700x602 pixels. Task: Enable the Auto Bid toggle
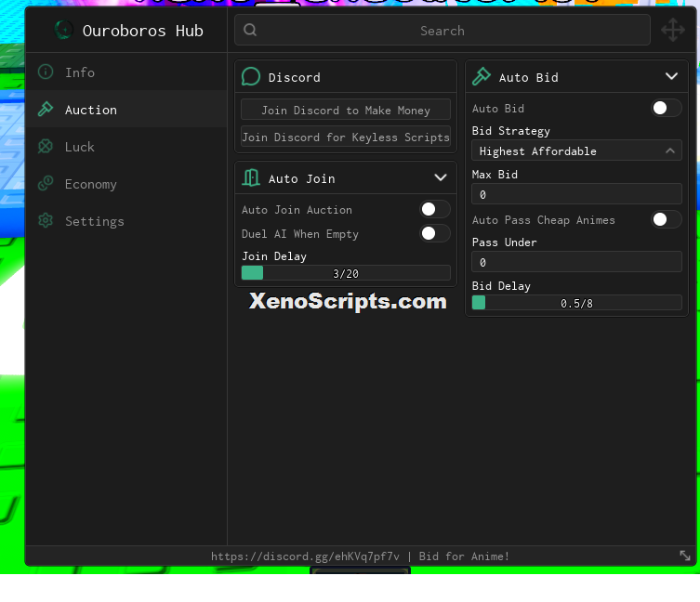click(667, 108)
